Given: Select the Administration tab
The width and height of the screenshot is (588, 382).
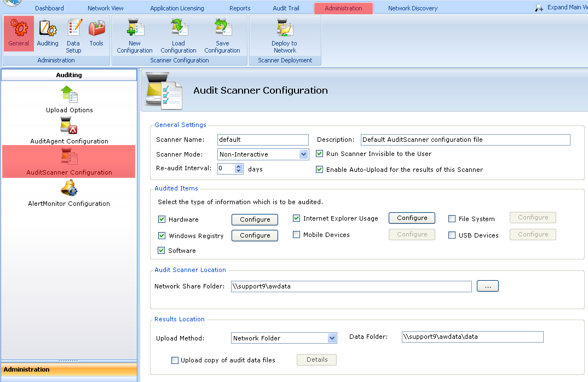Looking at the screenshot, I should tap(343, 8).
